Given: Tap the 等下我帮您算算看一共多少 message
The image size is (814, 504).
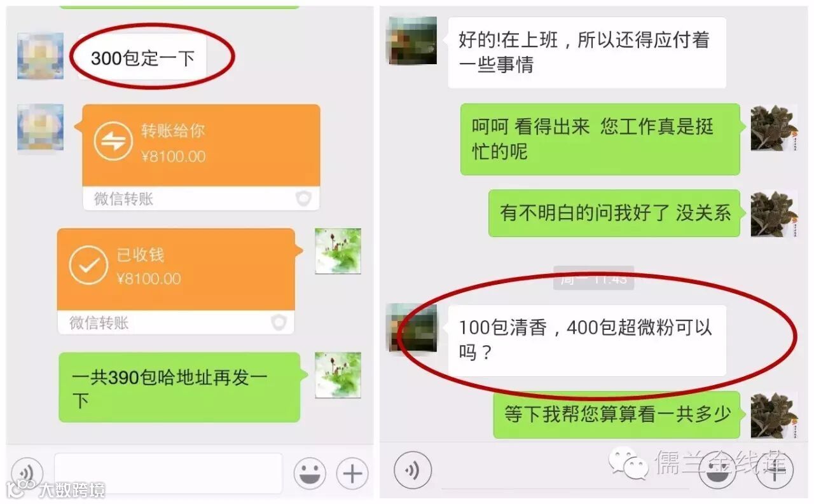Looking at the screenshot, I should [617, 414].
